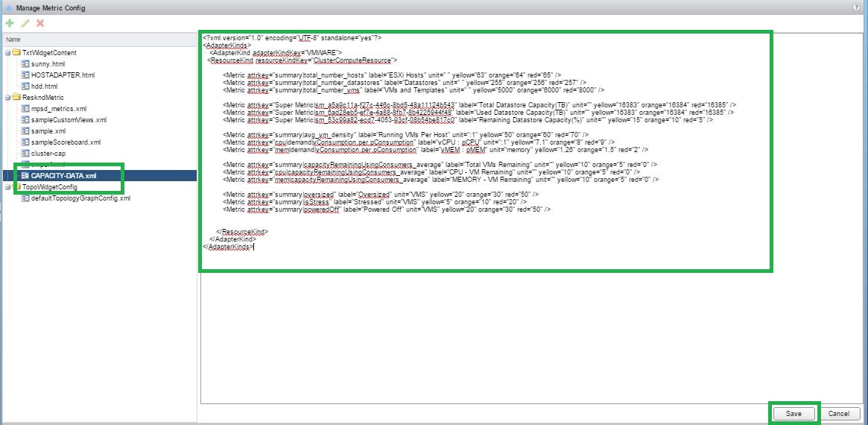Collapse the TxtWidgetContent folder node
Screen dimensions: 868x425
pyautogui.click(x=6, y=53)
